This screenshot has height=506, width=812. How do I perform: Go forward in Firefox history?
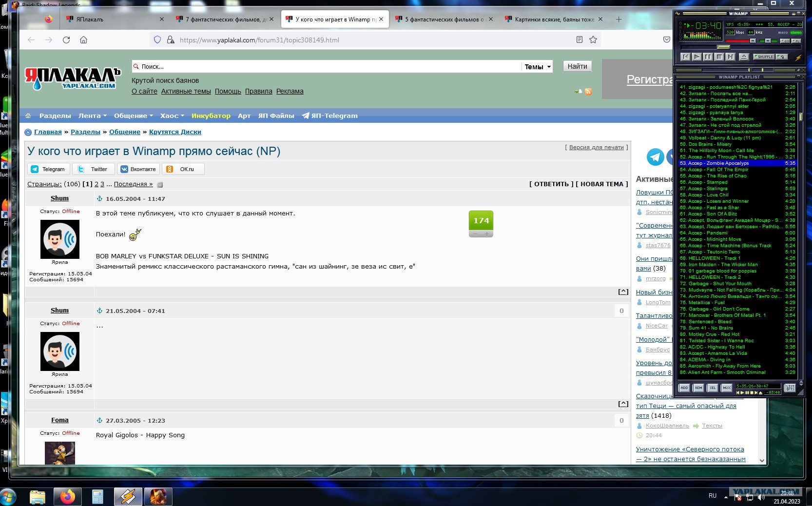pyautogui.click(x=49, y=40)
